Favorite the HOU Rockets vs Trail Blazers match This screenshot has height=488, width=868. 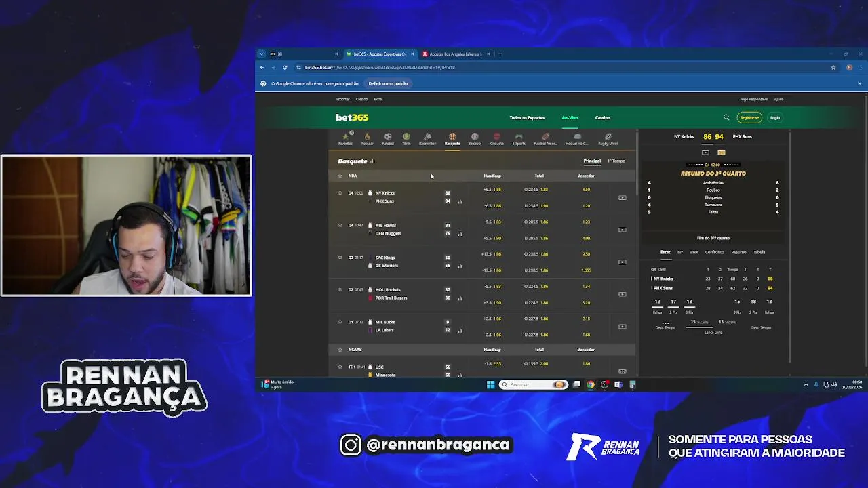(x=340, y=289)
